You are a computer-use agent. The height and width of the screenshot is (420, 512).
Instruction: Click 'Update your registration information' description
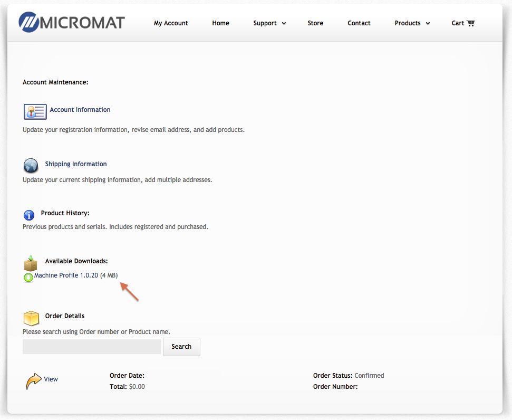point(133,130)
